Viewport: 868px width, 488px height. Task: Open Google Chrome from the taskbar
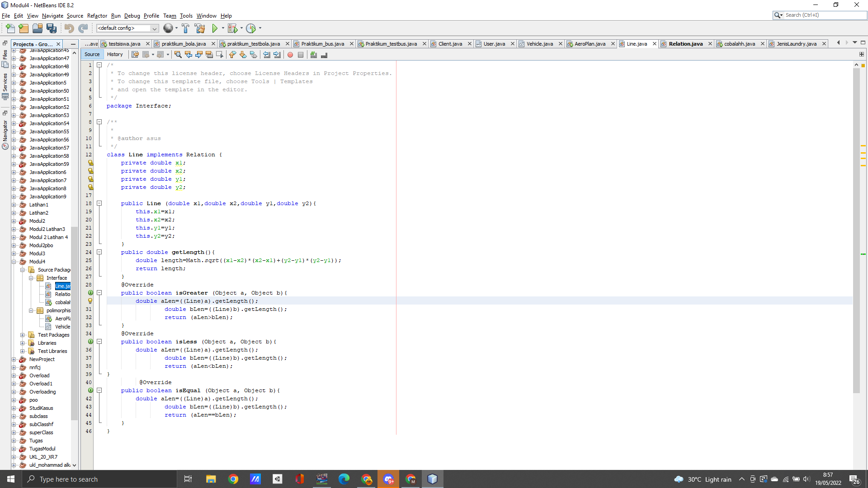233,479
